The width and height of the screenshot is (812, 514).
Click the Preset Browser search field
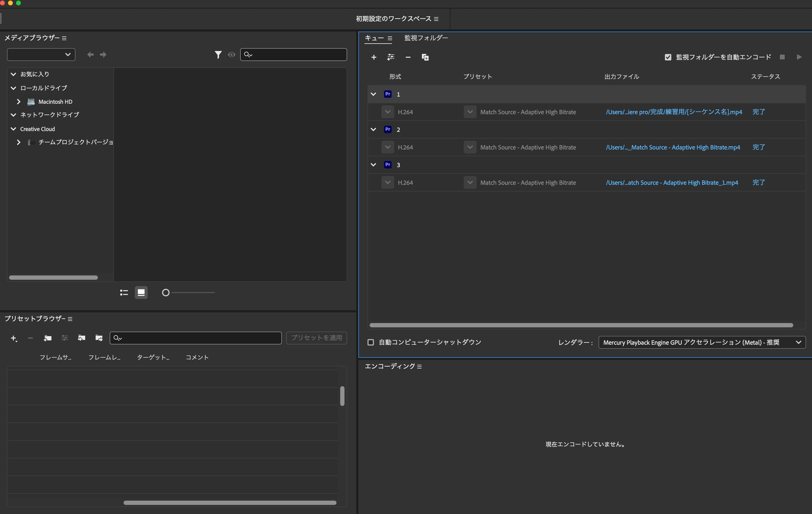click(x=199, y=338)
